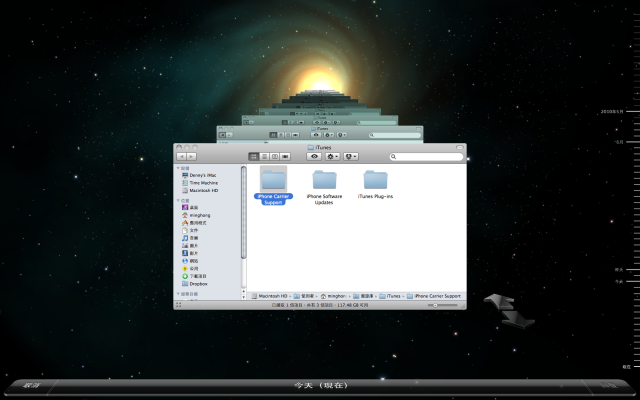The height and width of the screenshot is (400, 640).
Task: Click the Cancel button at bottom left
Action: (32, 384)
